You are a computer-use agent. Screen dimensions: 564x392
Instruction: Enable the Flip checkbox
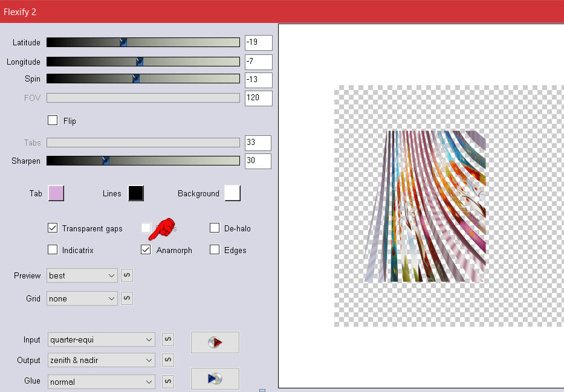pyautogui.click(x=53, y=120)
